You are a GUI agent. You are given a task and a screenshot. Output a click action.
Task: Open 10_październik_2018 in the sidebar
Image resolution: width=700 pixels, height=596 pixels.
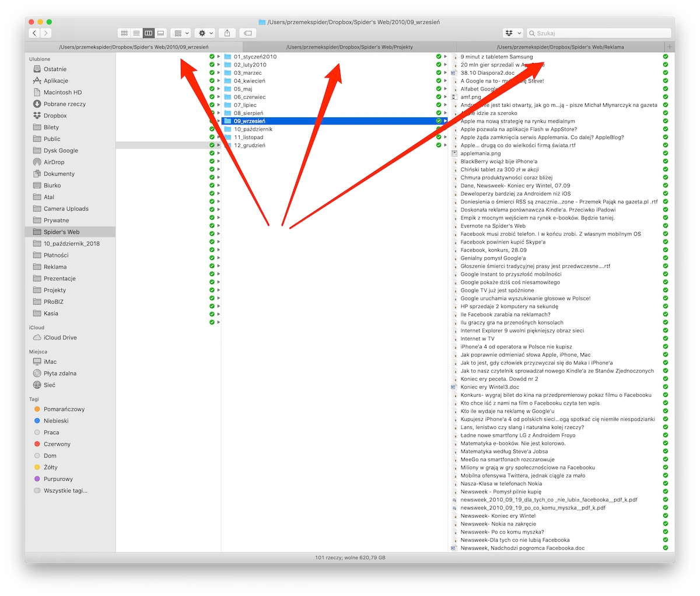click(x=71, y=243)
